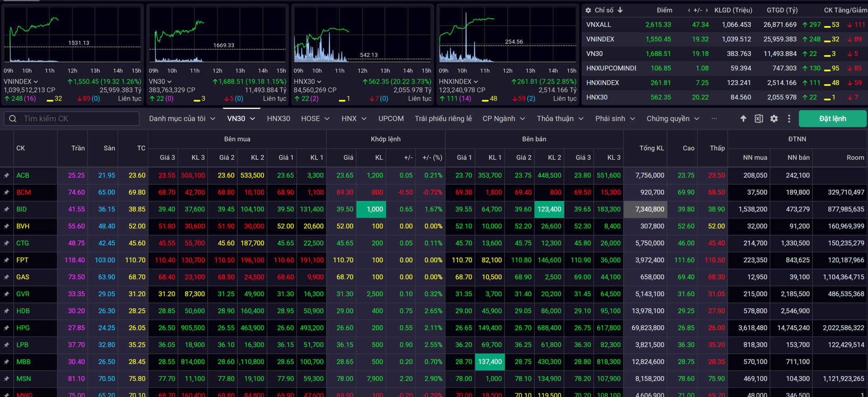Viewport: 868px width, 397px height.
Task: Click the +/- (%) column header
Action: [432, 158]
